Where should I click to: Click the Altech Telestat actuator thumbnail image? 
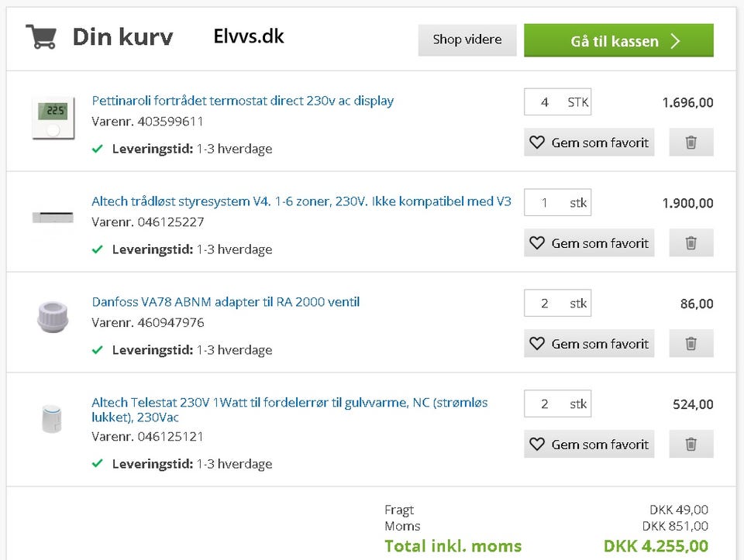(x=53, y=418)
